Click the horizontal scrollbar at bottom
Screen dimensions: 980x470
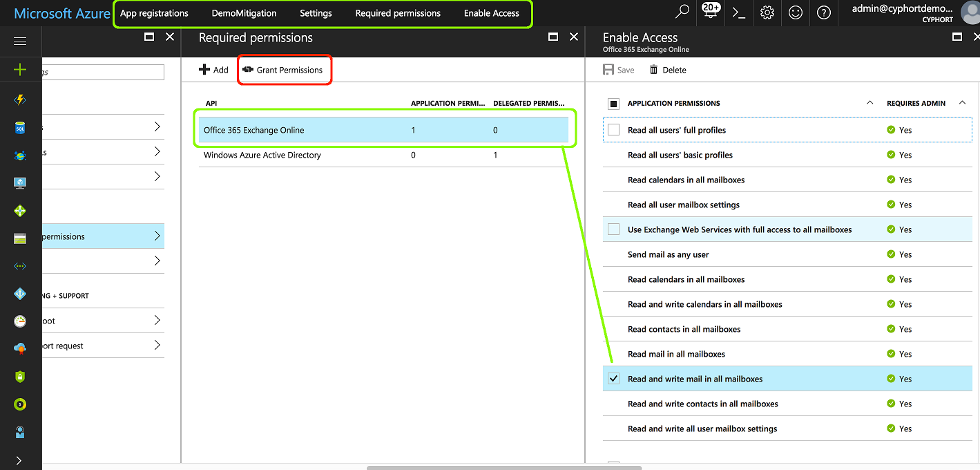(x=504, y=467)
